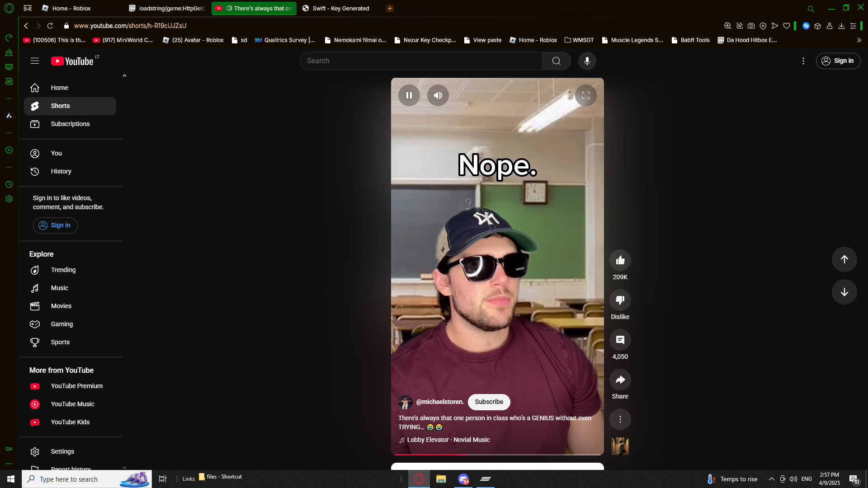Pause the Shorts video
Screen dimensions: 868x488
click(409, 95)
